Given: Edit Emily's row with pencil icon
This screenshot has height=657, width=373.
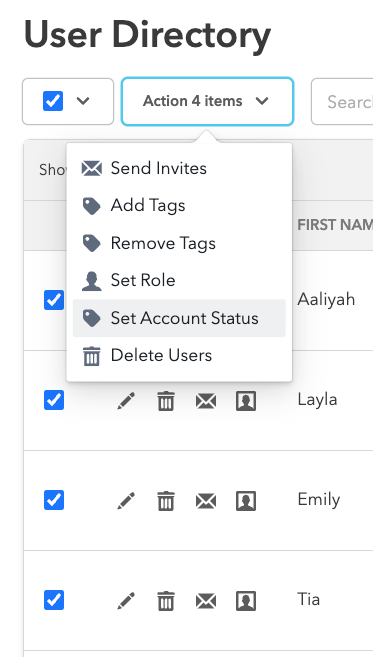Looking at the screenshot, I should click(x=126, y=501).
